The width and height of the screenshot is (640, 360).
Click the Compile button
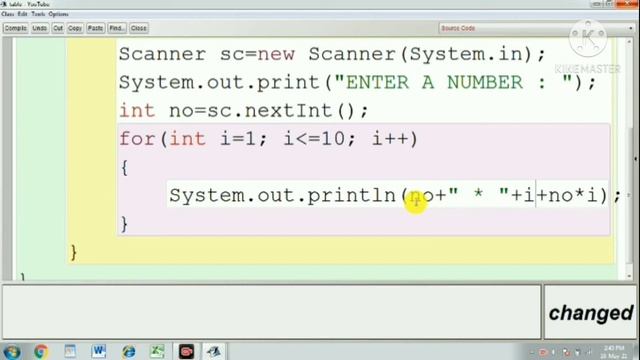tap(16, 28)
